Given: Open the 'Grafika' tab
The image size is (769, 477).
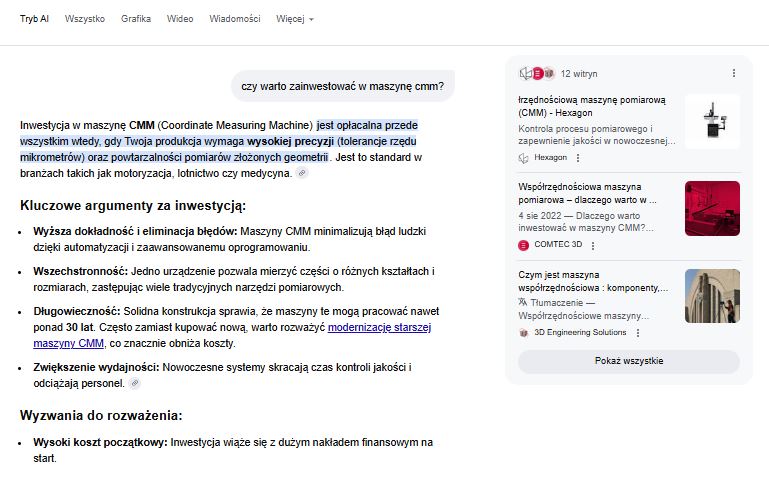Looking at the screenshot, I should point(136,19).
